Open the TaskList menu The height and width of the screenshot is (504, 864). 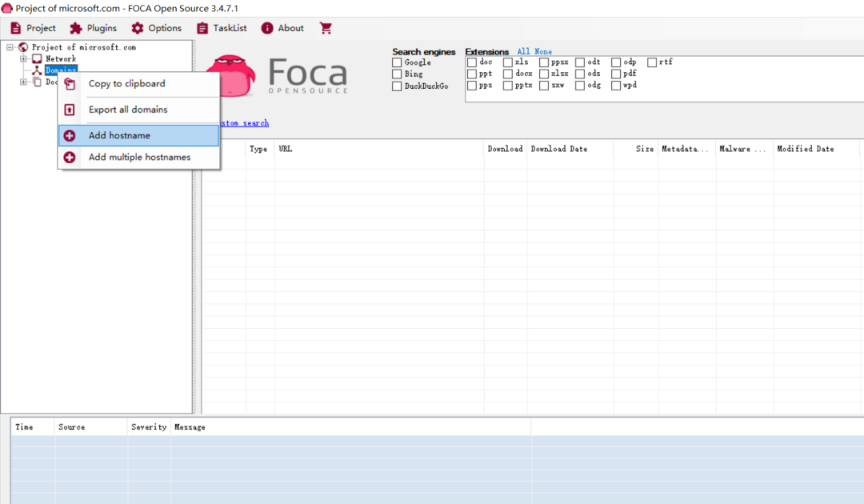pos(222,28)
